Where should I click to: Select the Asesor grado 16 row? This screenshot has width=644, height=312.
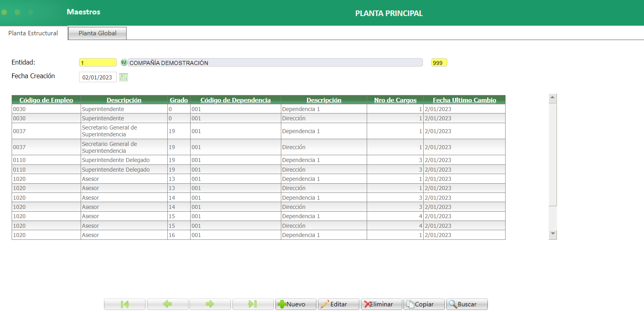[258, 235]
